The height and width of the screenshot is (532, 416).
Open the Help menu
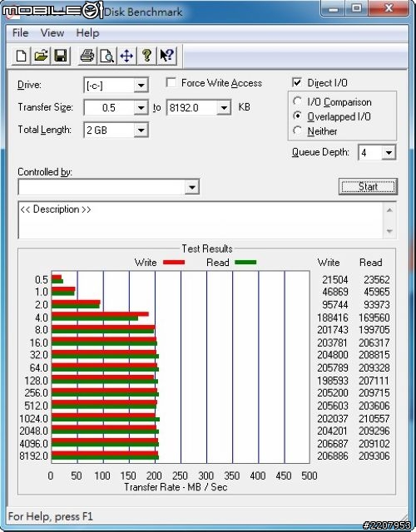pos(87,33)
